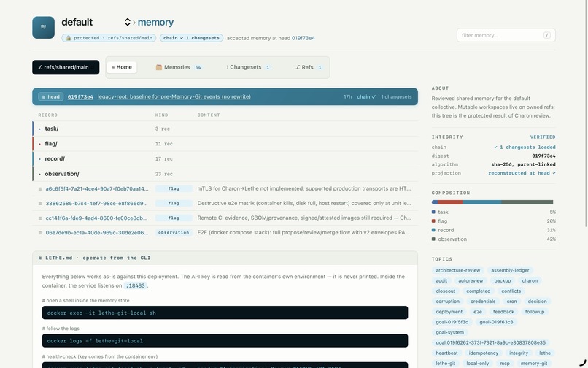Click the row icon beside 33862585 record

coord(40,204)
